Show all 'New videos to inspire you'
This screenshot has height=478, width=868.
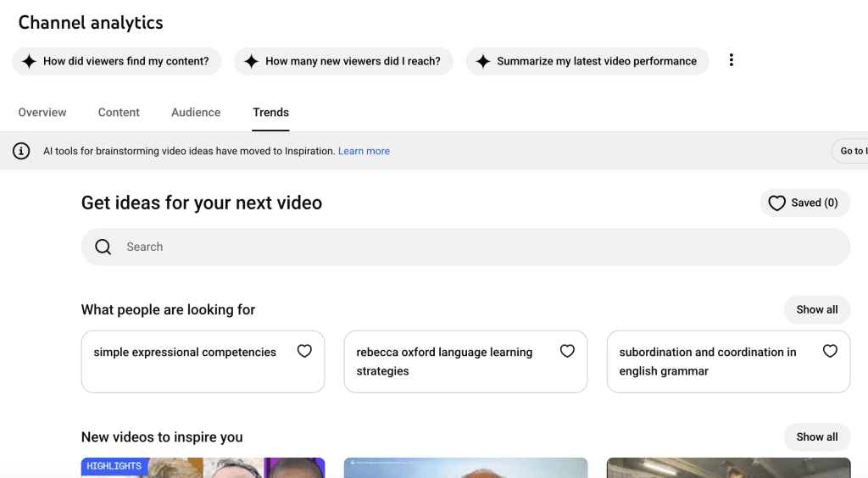pos(817,437)
